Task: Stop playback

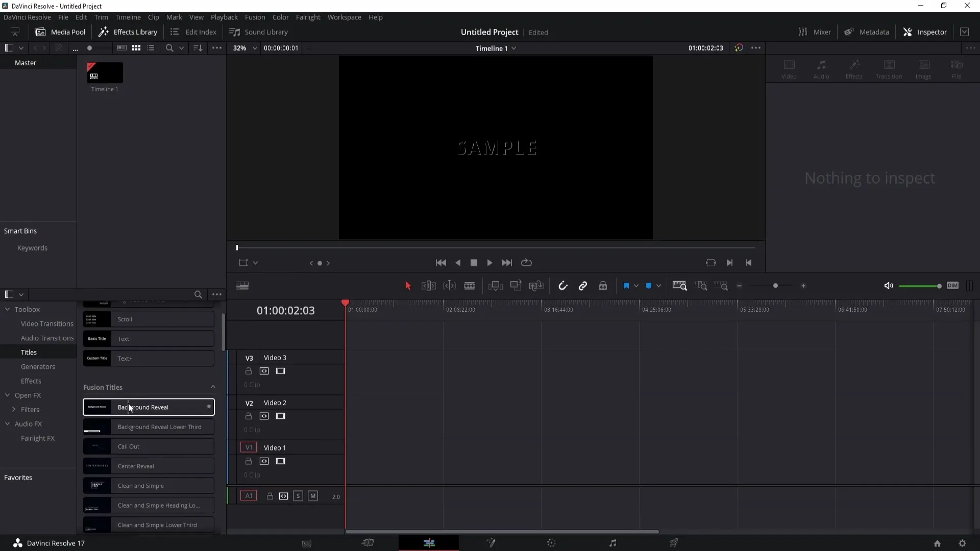Action: pyautogui.click(x=474, y=263)
